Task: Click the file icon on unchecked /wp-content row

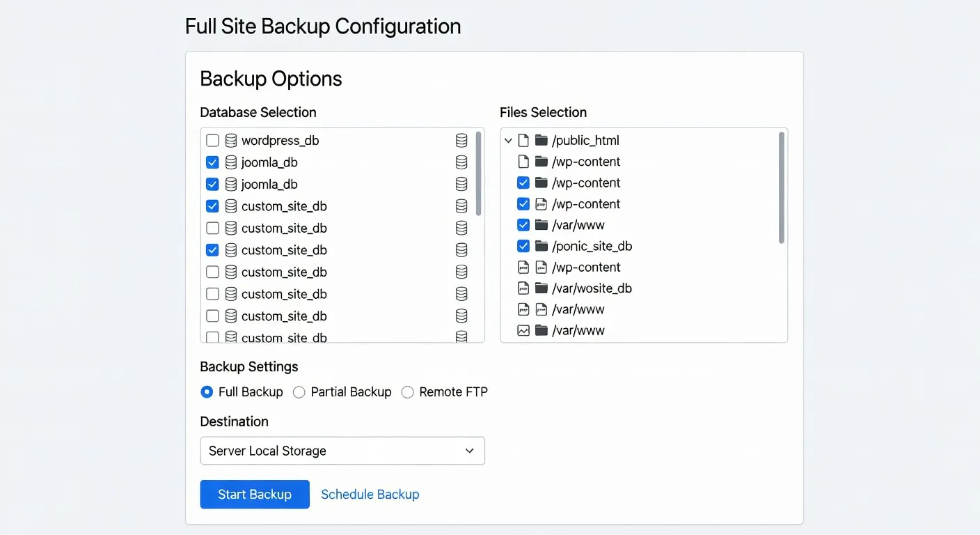Action: click(525, 162)
